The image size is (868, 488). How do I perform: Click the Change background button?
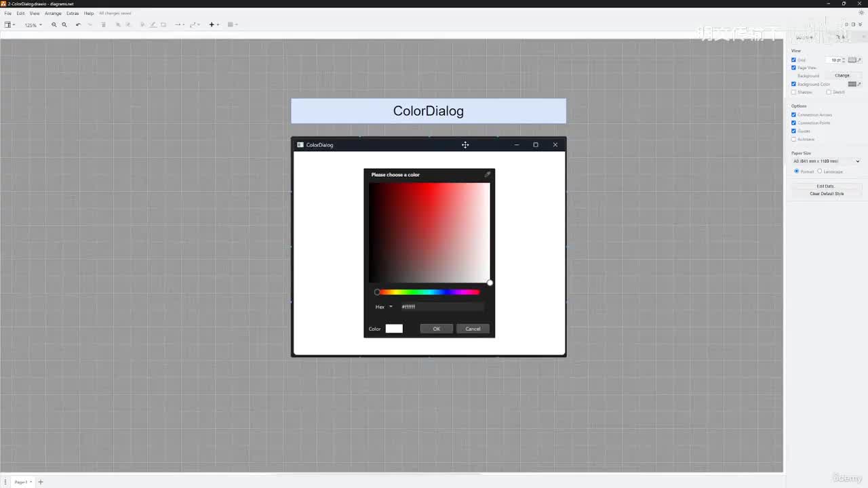[842, 76]
